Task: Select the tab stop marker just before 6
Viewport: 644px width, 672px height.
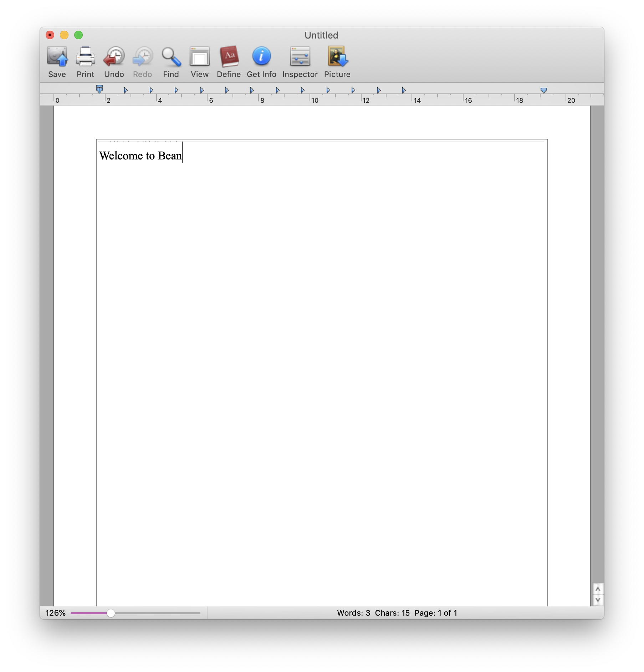Action: pyautogui.click(x=202, y=90)
